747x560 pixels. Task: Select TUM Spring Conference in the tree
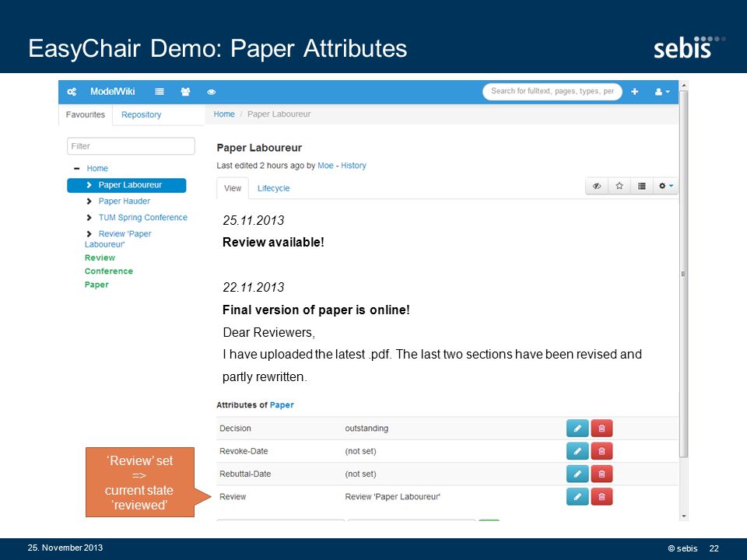pos(143,218)
